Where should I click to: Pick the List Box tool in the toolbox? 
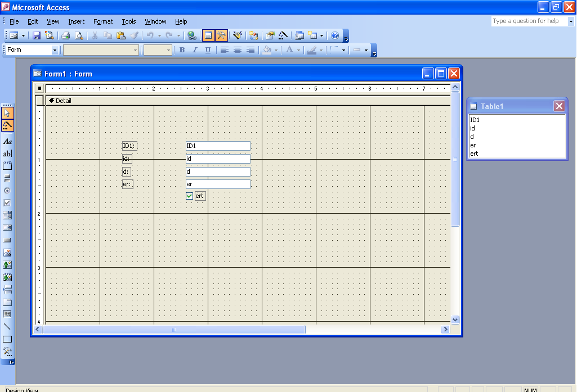pos(7,227)
